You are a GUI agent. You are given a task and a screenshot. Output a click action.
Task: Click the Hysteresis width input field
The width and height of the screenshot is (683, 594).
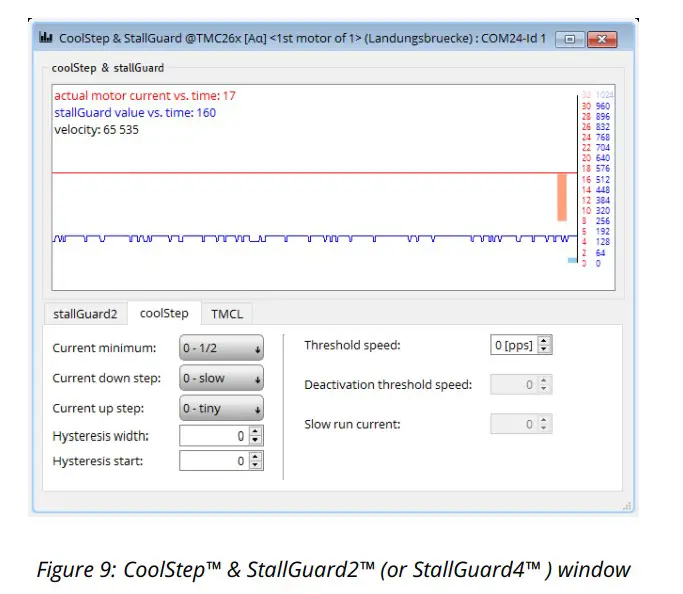tap(214, 436)
